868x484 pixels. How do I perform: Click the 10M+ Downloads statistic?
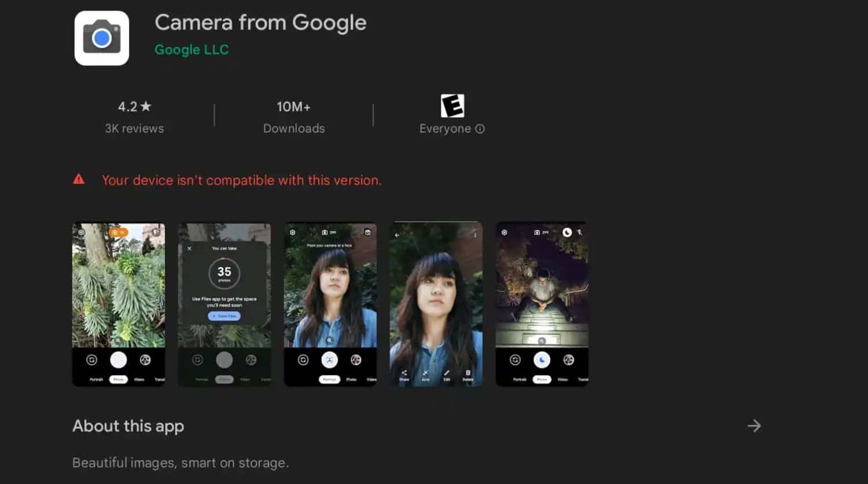pos(294,116)
